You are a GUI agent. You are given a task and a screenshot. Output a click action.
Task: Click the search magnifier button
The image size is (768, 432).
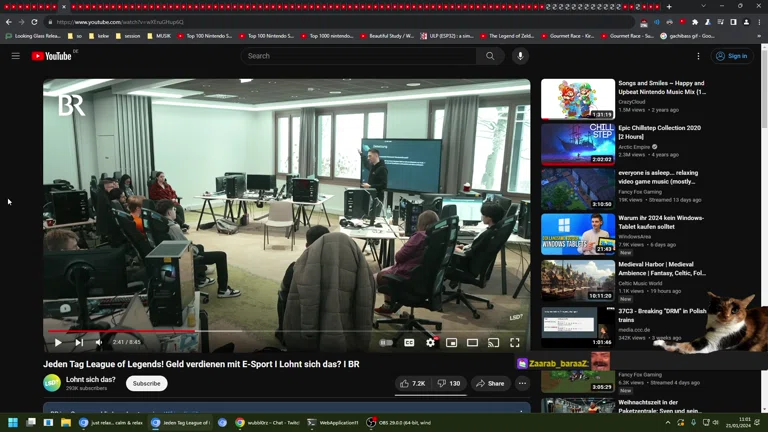[490, 56]
